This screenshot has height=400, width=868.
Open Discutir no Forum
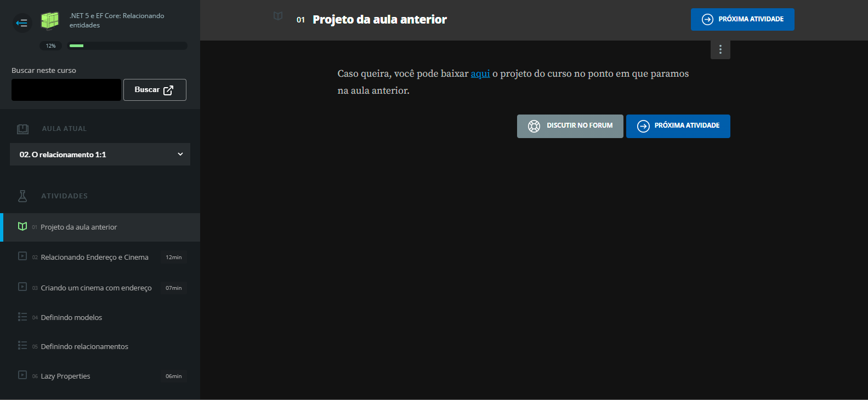[570, 126]
